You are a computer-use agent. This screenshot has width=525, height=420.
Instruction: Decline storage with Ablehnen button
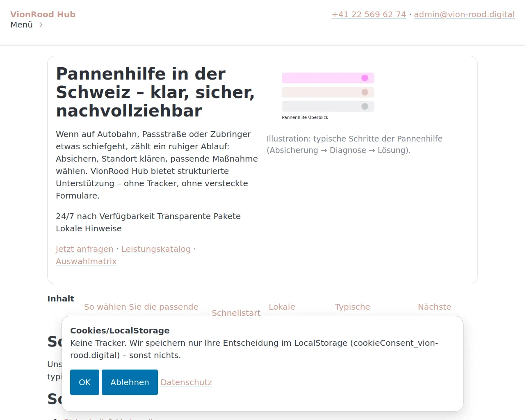point(130,382)
